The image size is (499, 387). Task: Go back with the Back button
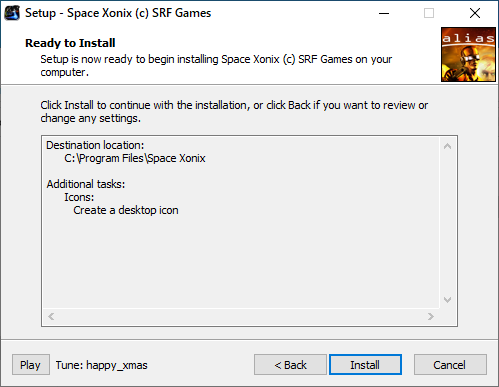click(x=290, y=365)
